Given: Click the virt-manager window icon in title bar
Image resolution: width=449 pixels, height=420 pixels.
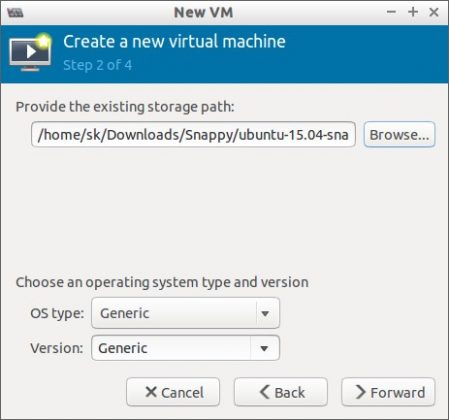Looking at the screenshot, I should click(x=15, y=13).
